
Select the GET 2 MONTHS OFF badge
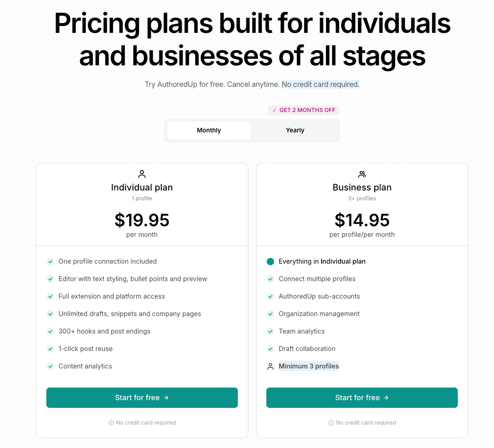click(x=303, y=110)
